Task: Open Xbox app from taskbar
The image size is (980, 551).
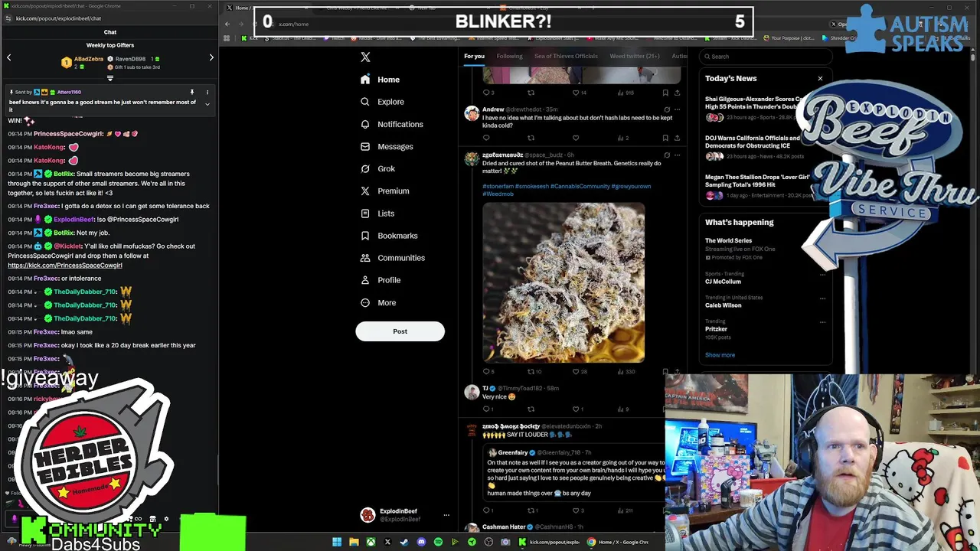Action: [x=370, y=542]
